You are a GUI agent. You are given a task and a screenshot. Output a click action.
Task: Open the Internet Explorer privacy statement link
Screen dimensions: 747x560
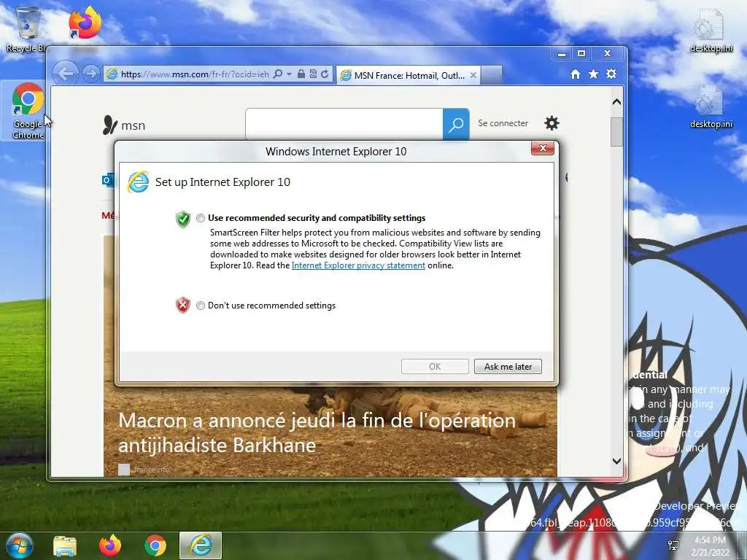(x=358, y=265)
